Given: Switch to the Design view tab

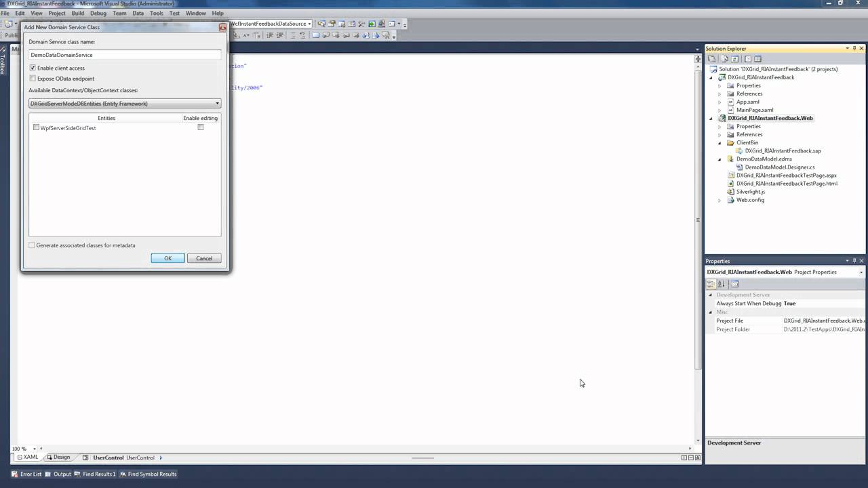Looking at the screenshot, I should click(x=58, y=457).
